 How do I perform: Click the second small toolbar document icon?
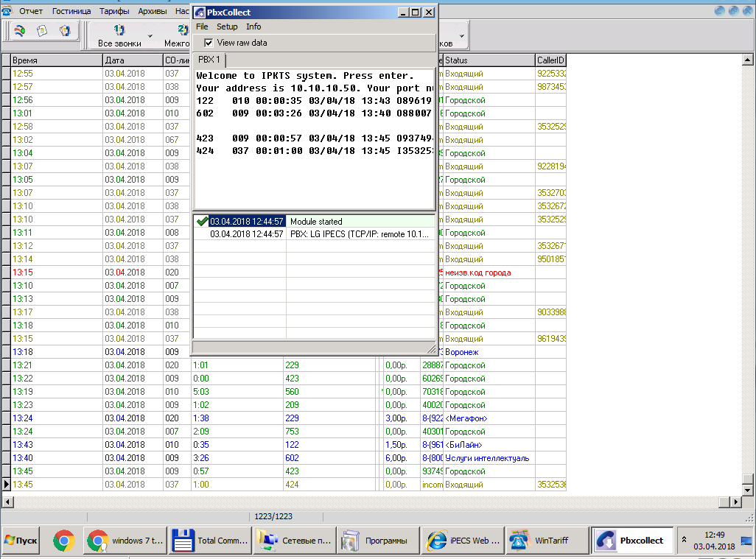pyautogui.click(x=42, y=31)
